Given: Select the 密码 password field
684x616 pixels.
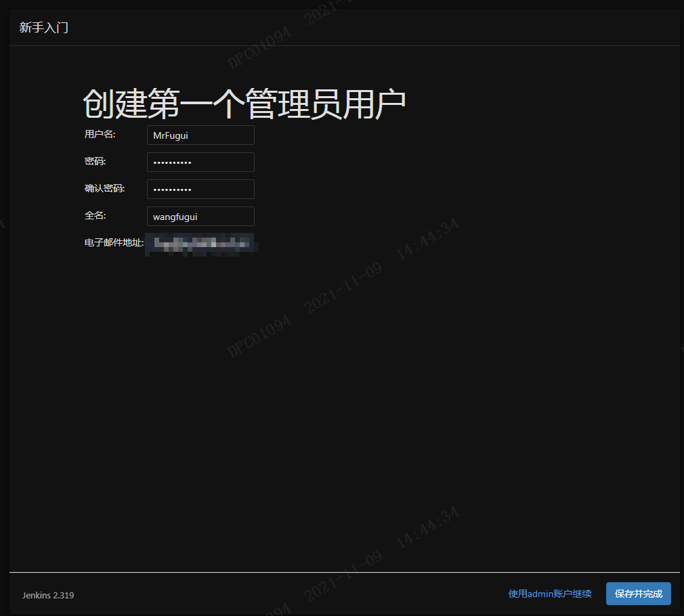Looking at the screenshot, I should click(200, 162).
